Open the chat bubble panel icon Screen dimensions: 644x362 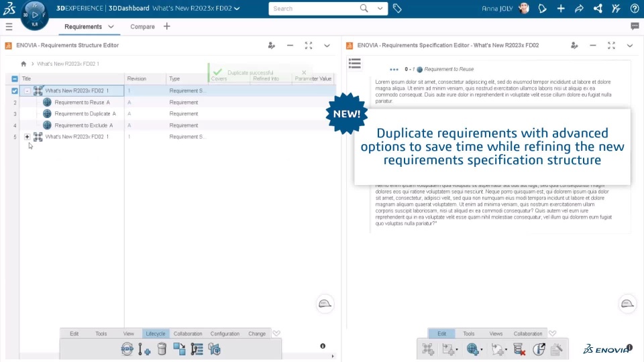[x=635, y=26]
